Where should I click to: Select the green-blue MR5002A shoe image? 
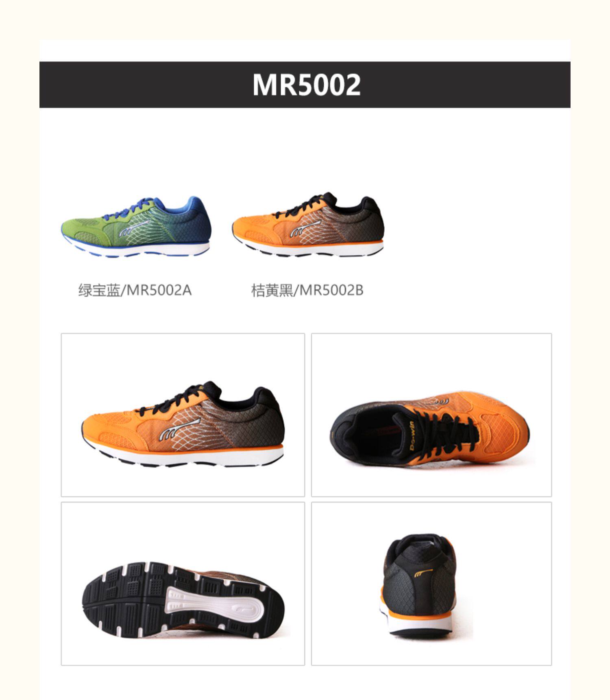coord(135,227)
